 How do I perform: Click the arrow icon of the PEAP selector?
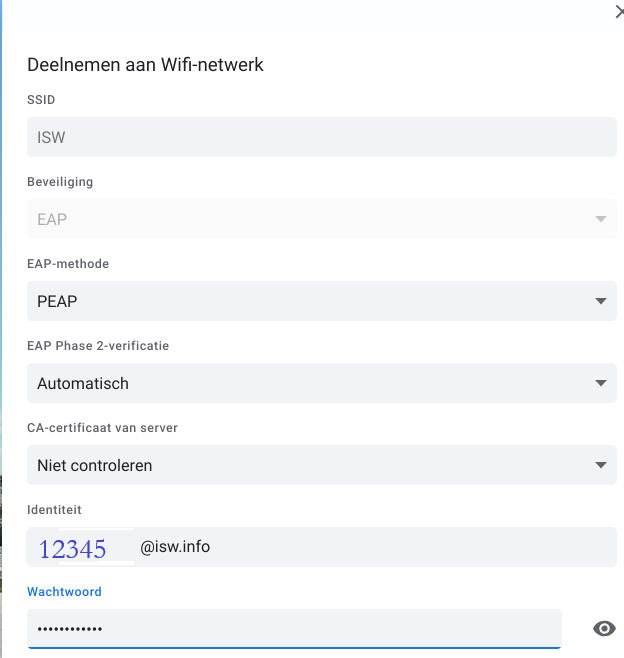click(601, 301)
